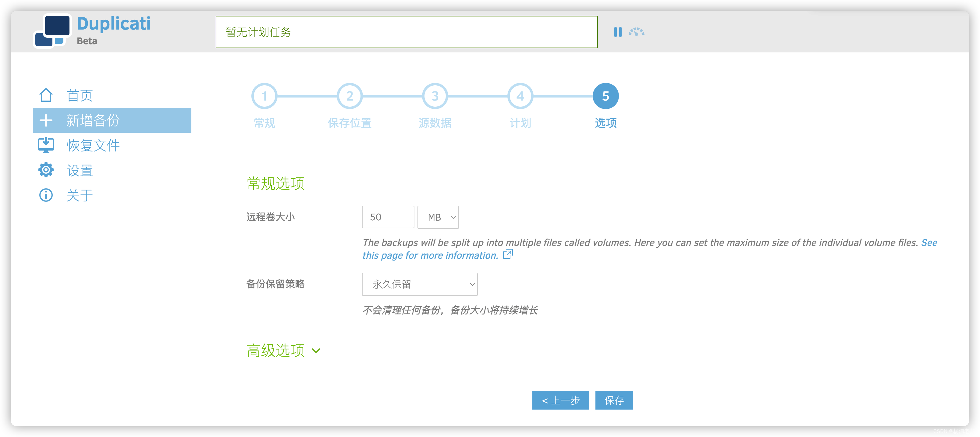Open the throttle speed gauge icon

tap(636, 32)
